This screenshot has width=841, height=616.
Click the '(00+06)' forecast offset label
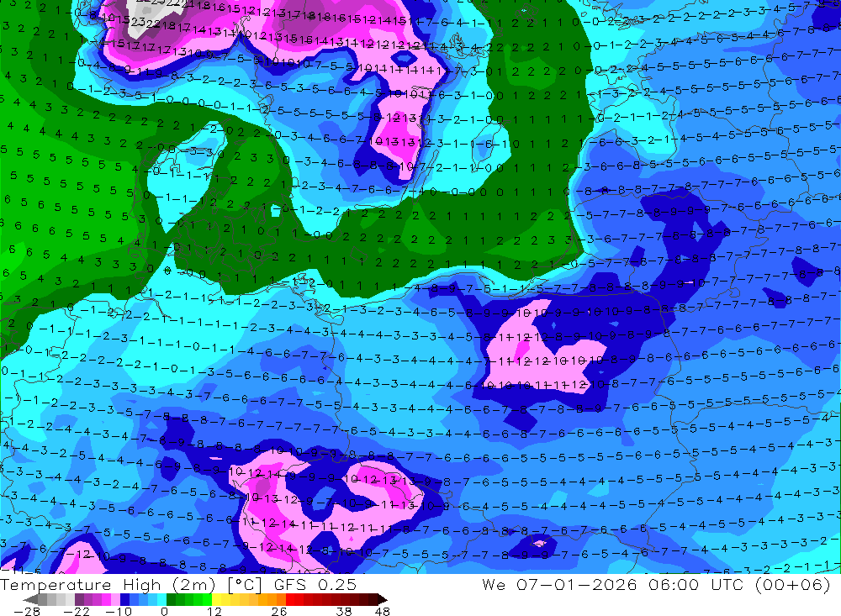793,584
